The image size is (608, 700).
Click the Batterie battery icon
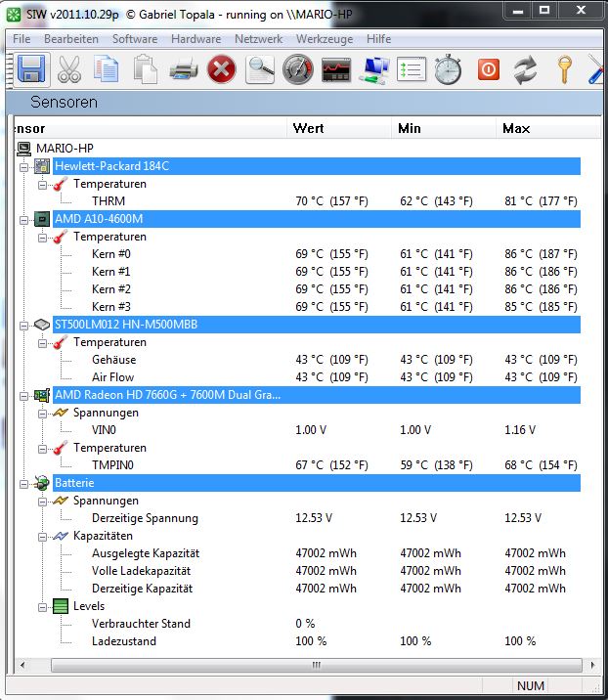click(x=42, y=483)
